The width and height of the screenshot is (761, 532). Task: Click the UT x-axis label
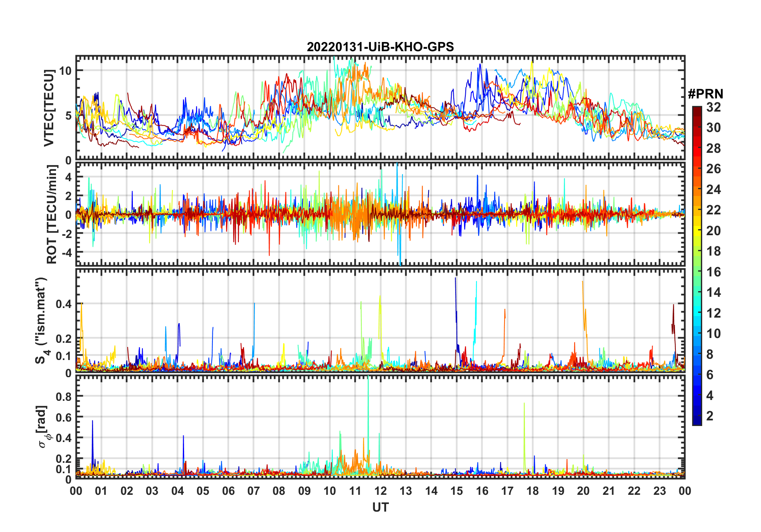(380, 508)
